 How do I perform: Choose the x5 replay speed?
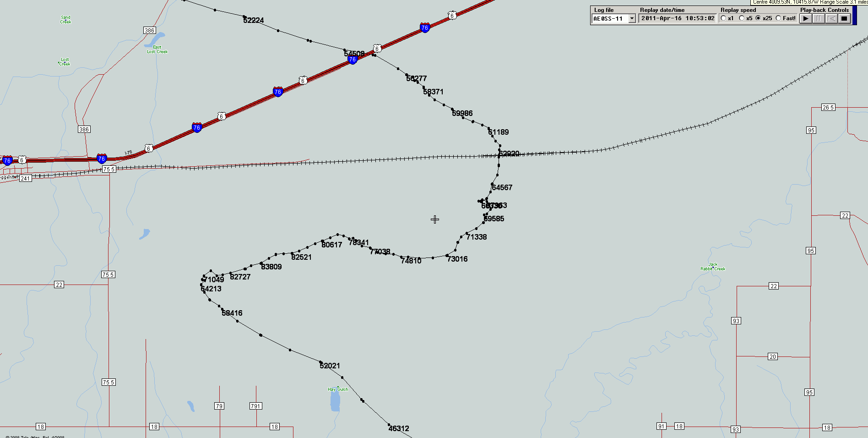[x=742, y=18]
